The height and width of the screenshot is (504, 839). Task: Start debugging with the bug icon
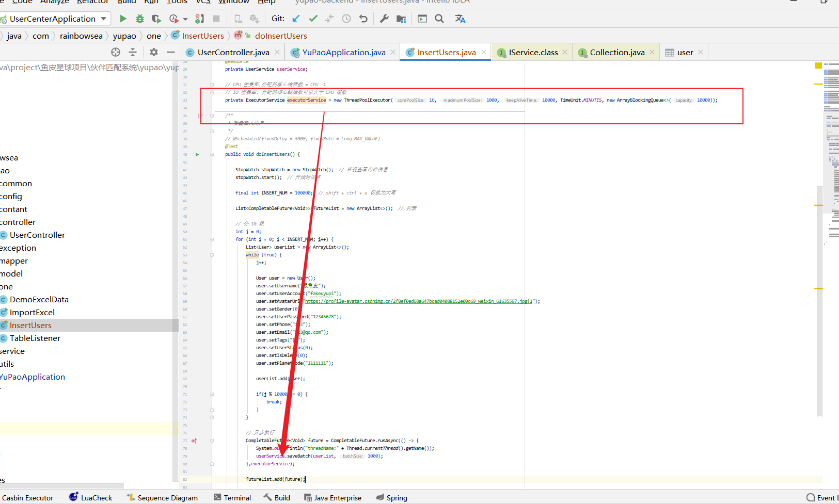139,19
